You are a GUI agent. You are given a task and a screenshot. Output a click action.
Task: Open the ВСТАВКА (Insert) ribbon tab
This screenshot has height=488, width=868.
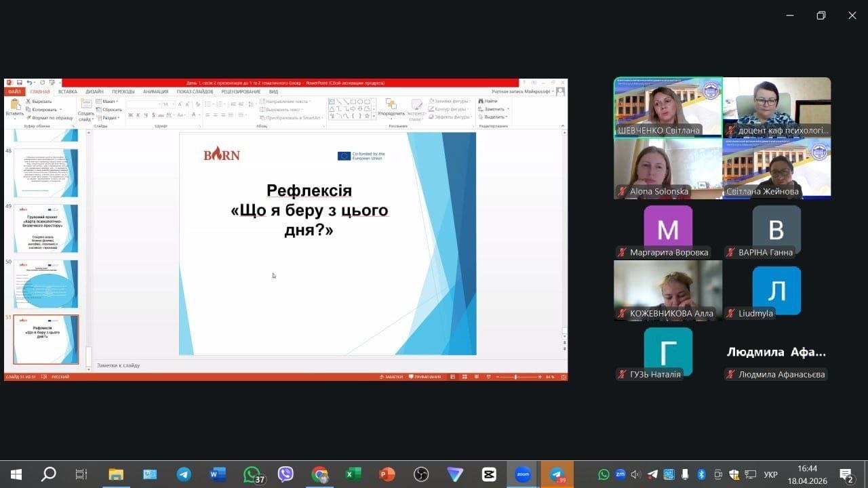click(x=67, y=91)
